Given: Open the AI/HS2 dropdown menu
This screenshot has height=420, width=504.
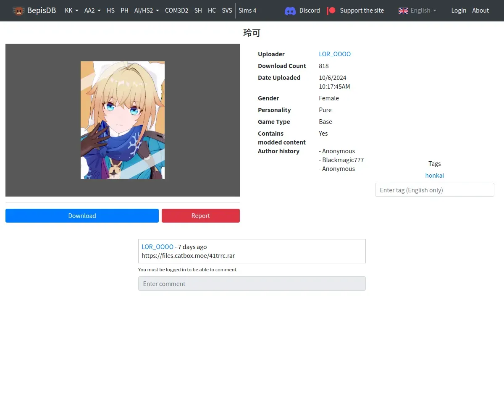Looking at the screenshot, I should tap(147, 10).
